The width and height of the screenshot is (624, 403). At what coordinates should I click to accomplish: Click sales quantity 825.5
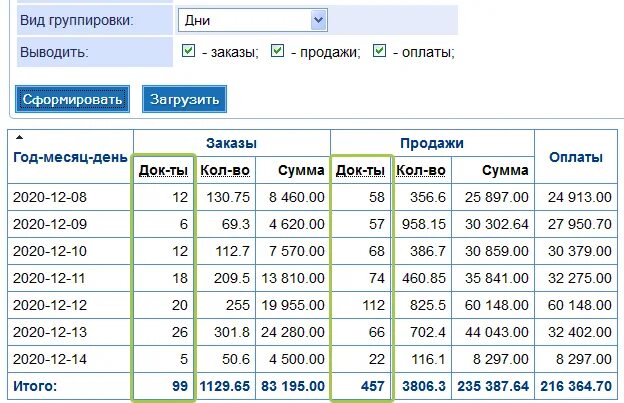tap(428, 305)
